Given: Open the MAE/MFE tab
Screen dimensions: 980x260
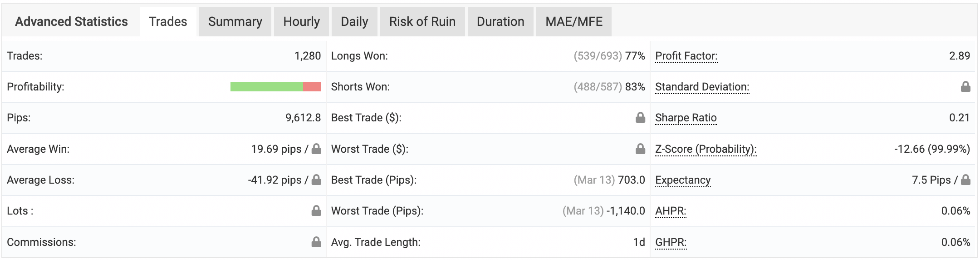Looking at the screenshot, I should pyautogui.click(x=574, y=22).
